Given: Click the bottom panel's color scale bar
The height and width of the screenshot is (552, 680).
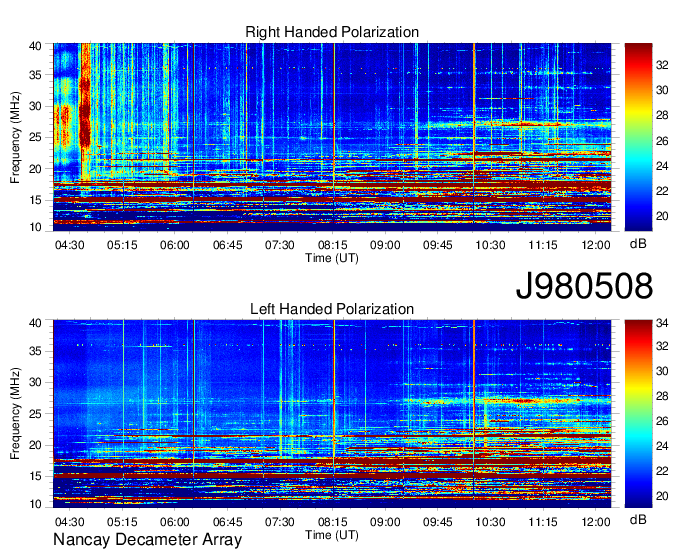Looking at the screenshot, I should tap(638, 414).
